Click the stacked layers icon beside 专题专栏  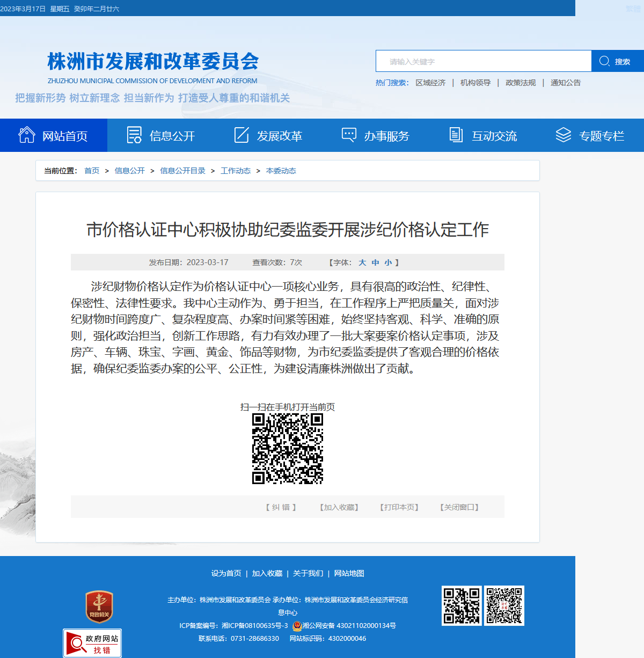tap(563, 135)
